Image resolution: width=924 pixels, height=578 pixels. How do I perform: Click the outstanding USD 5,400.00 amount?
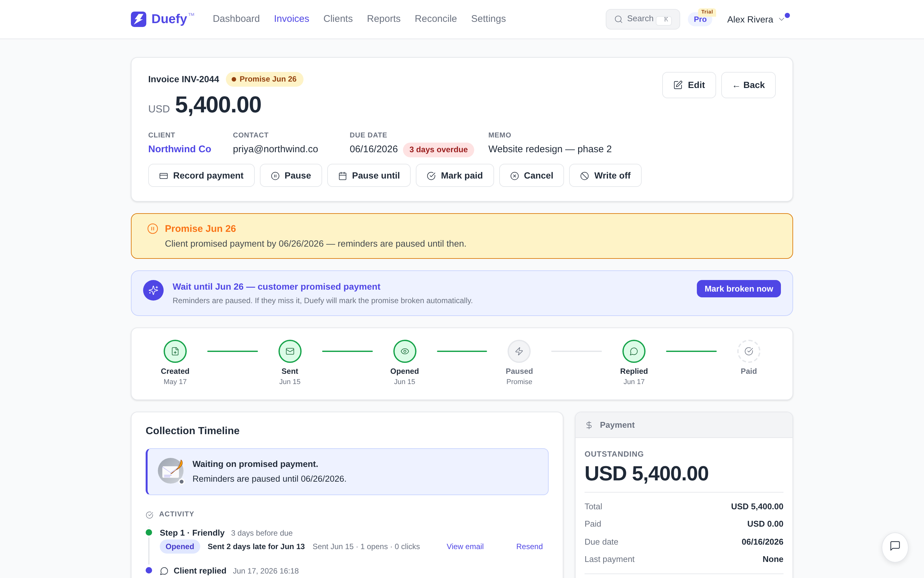646,473
